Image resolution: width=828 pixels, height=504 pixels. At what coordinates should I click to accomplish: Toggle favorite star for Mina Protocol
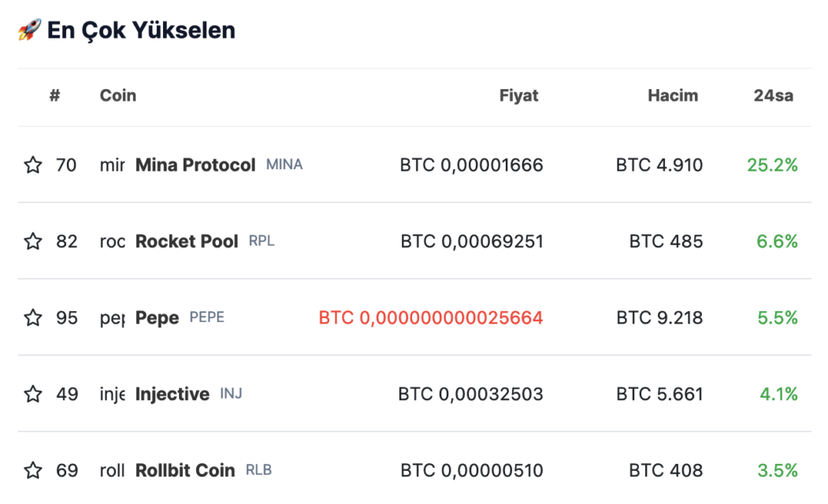[33, 165]
